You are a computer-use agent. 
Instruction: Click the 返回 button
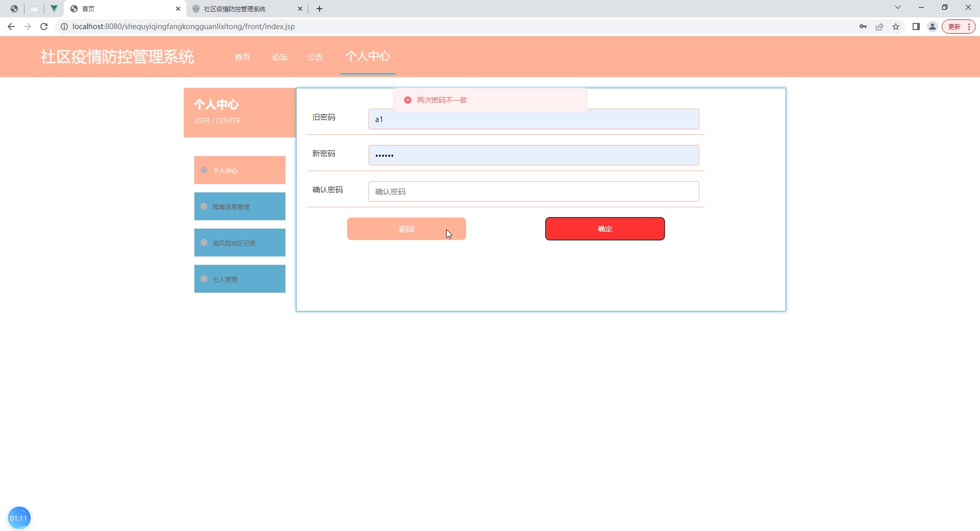coord(406,229)
